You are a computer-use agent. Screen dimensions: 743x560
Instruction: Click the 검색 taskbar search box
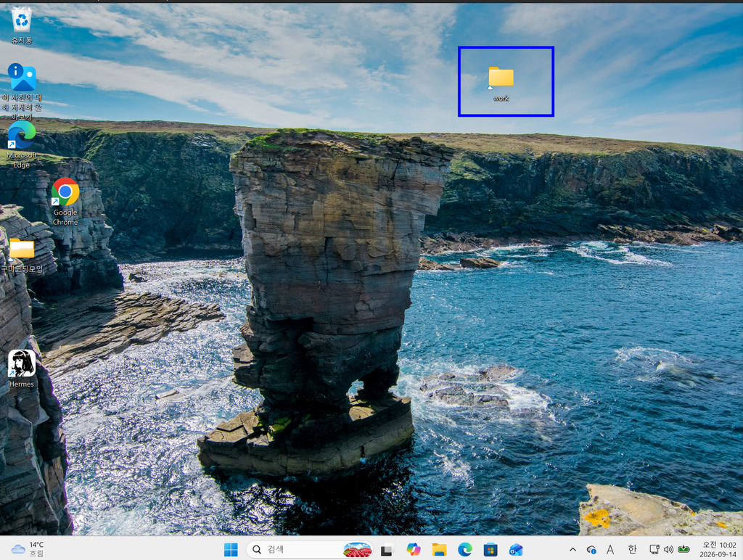[x=309, y=550]
